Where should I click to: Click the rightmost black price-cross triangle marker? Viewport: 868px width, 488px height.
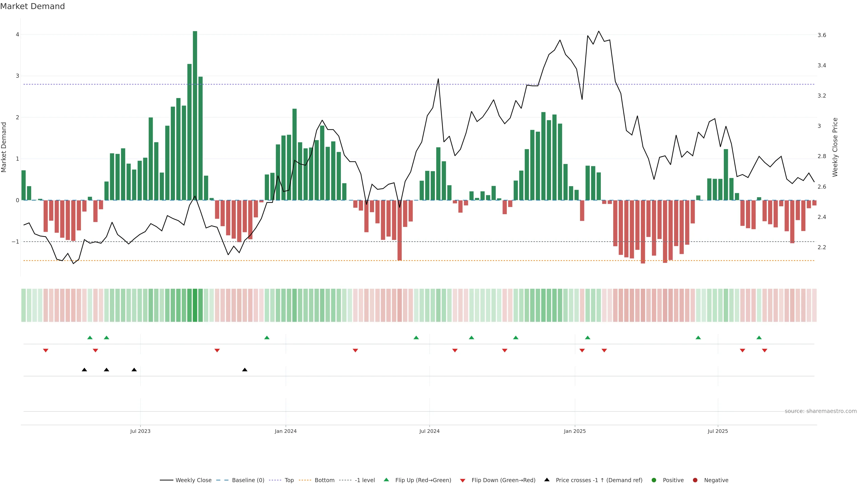pyautogui.click(x=245, y=370)
